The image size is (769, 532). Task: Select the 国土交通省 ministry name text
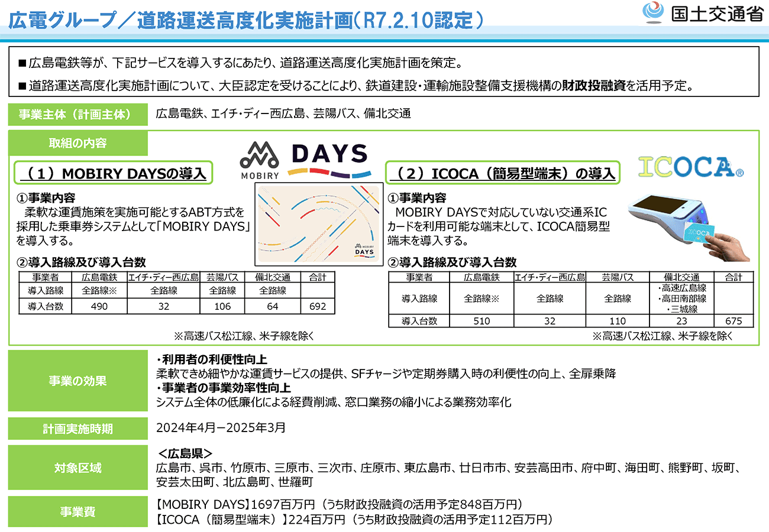(x=718, y=13)
